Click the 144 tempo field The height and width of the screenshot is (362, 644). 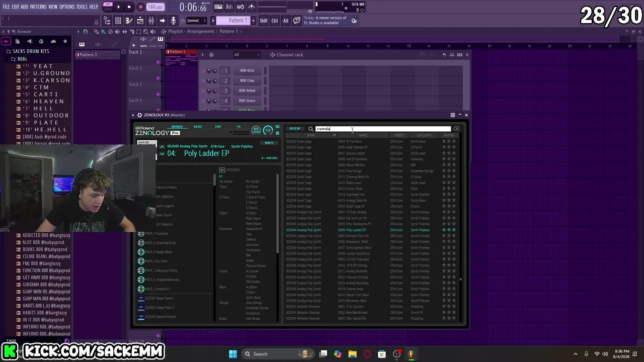[155, 7]
